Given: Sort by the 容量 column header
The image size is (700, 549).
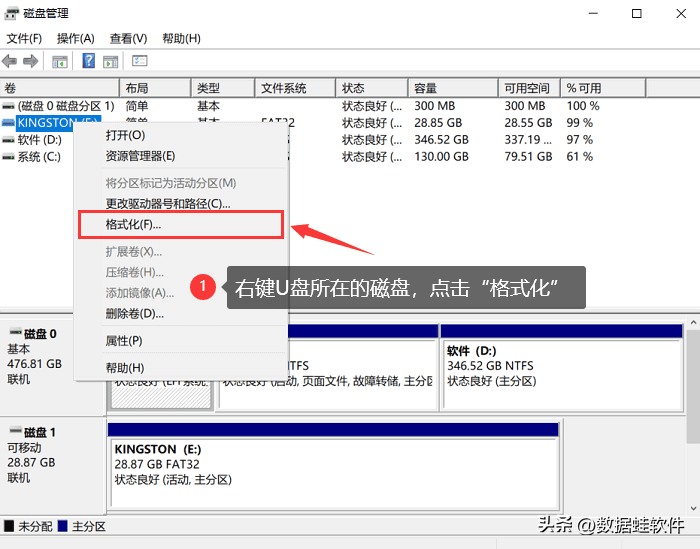Looking at the screenshot, I should 425,88.
